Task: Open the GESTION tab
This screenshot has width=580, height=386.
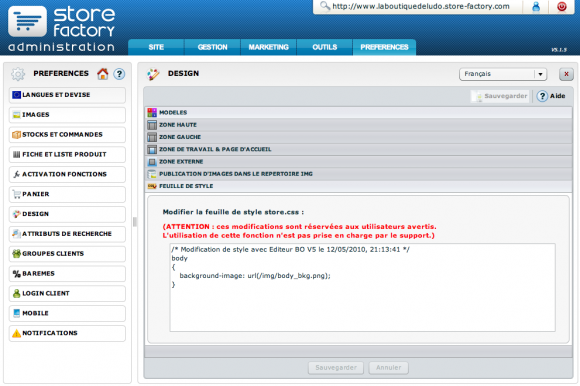Action: (212, 47)
